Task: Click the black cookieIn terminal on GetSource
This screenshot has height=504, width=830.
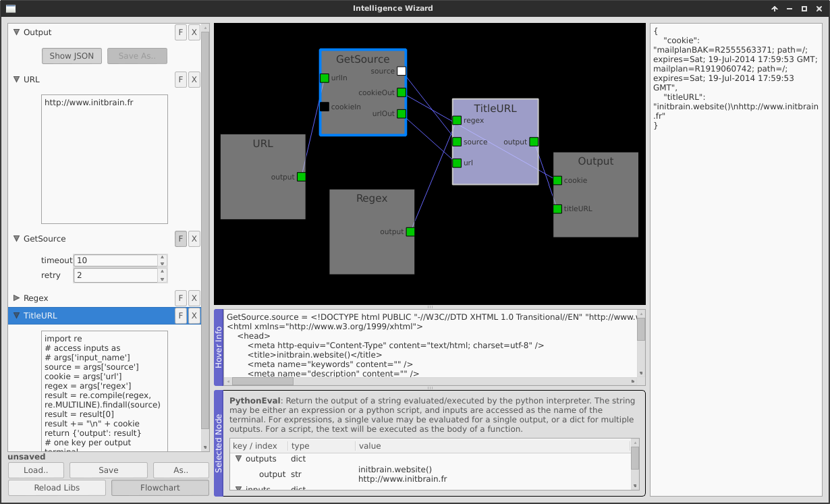Action: pyautogui.click(x=325, y=107)
